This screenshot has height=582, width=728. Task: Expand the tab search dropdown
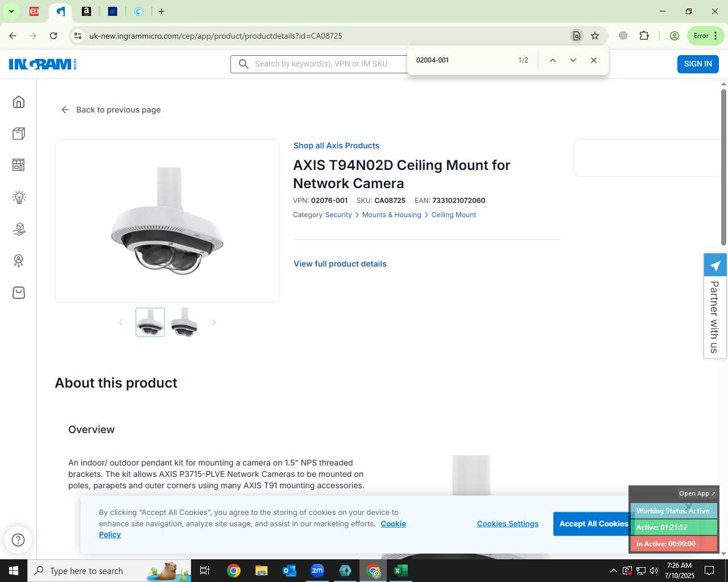(x=11, y=11)
